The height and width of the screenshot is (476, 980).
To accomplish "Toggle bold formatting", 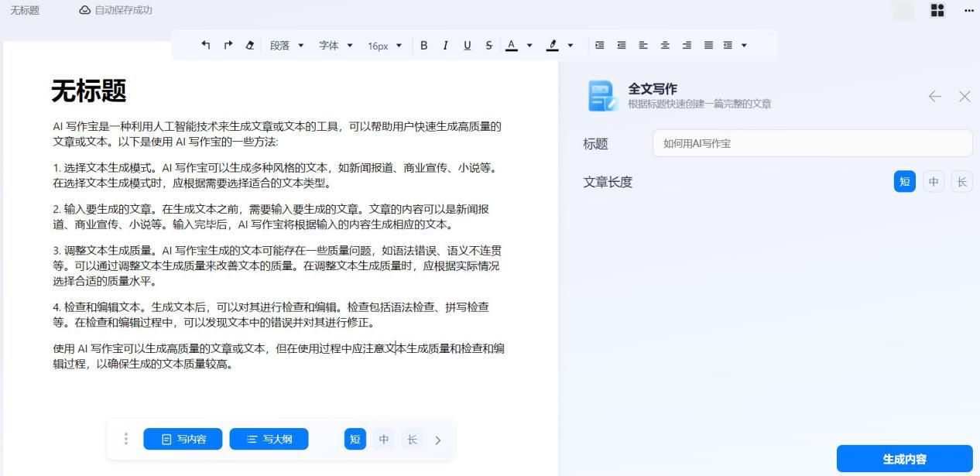I will point(423,45).
